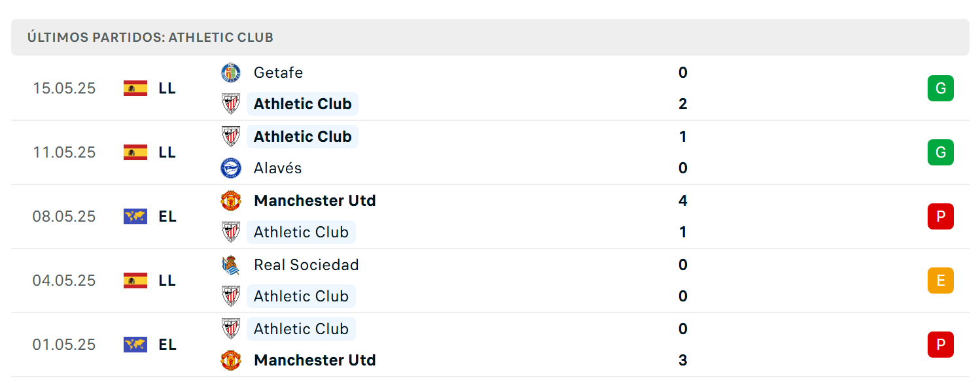
Task: Click the Spain flag on the 04.05.25 row
Action: point(135,280)
